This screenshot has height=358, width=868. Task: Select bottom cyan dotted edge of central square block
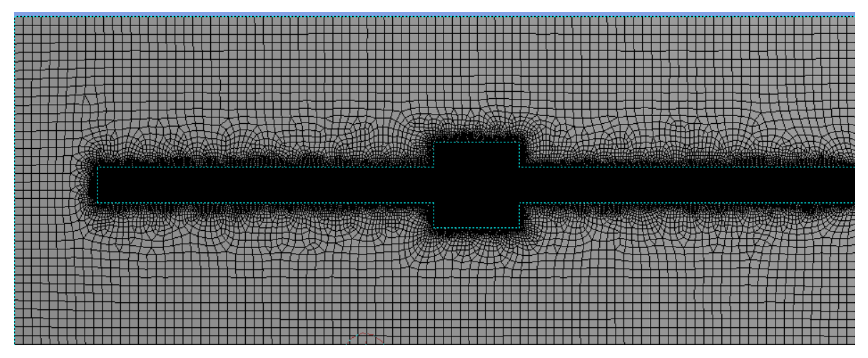pyautogui.click(x=476, y=228)
